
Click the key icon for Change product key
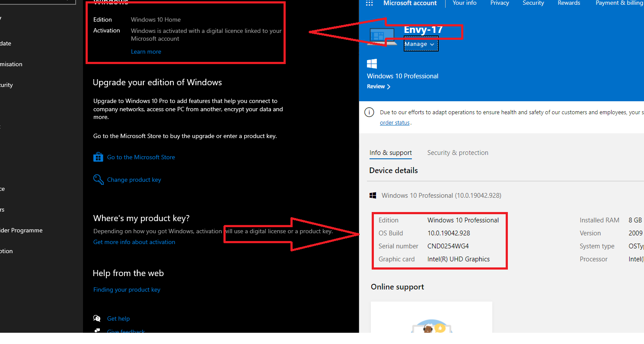pyautogui.click(x=99, y=179)
